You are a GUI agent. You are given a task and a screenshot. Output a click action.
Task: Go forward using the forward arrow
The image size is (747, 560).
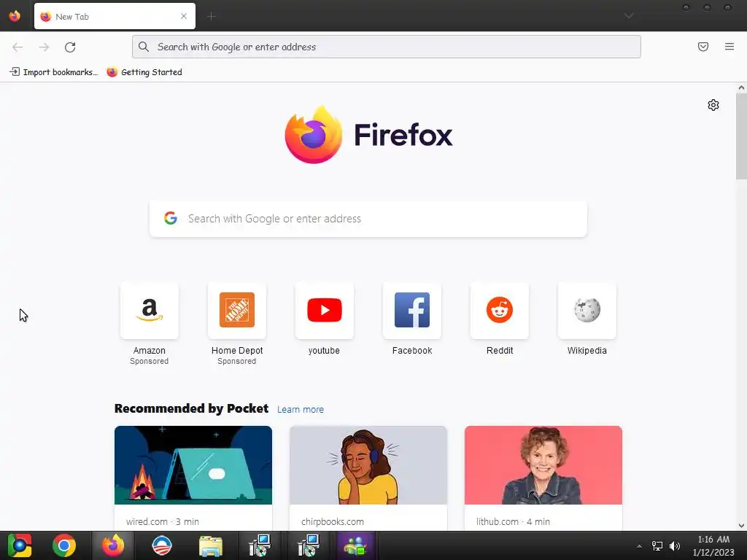pyautogui.click(x=44, y=47)
